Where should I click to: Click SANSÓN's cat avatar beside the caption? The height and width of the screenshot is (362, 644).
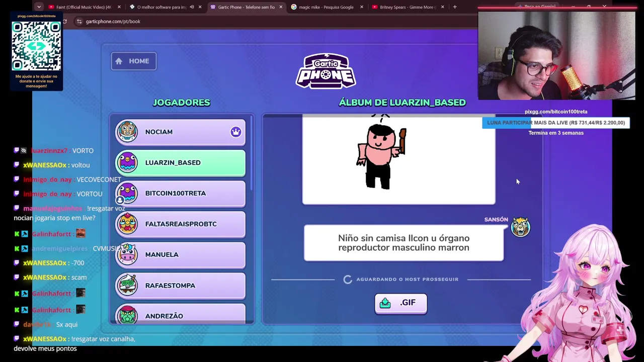pyautogui.click(x=520, y=227)
